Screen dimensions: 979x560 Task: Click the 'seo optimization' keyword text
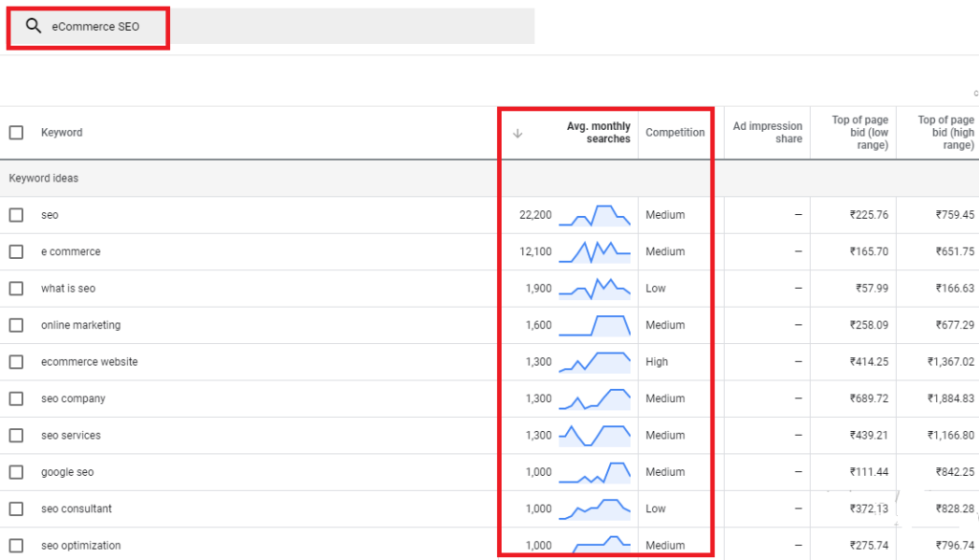pyautogui.click(x=81, y=546)
